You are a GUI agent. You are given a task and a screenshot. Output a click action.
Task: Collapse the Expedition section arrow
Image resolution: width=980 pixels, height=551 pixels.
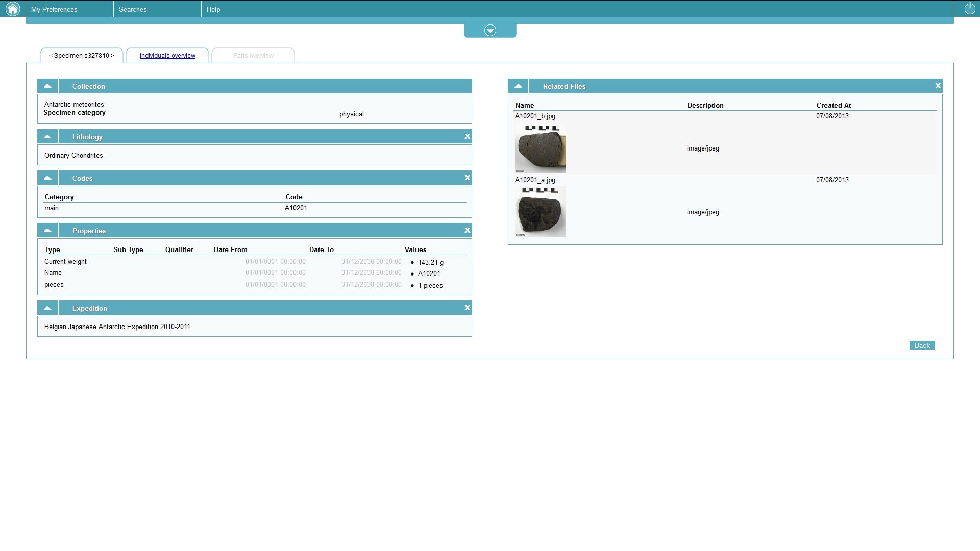point(47,308)
